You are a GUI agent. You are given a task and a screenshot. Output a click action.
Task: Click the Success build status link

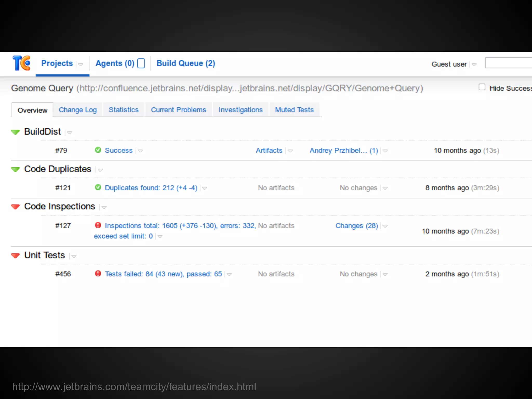tap(119, 150)
